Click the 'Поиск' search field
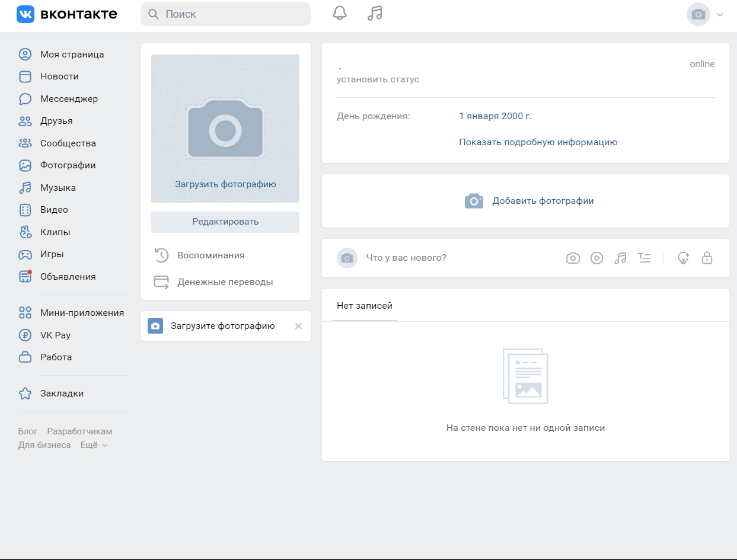Viewport: 737px width, 560px height. pos(225,14)
